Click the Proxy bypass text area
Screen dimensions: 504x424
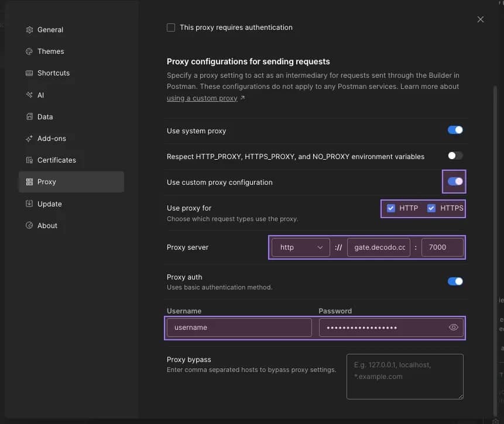tap(404, 376)
